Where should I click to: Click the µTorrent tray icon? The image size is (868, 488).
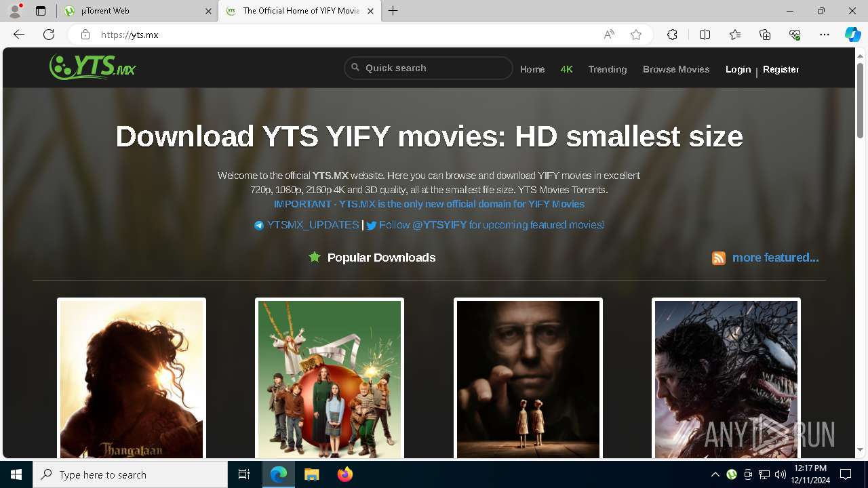732,474
